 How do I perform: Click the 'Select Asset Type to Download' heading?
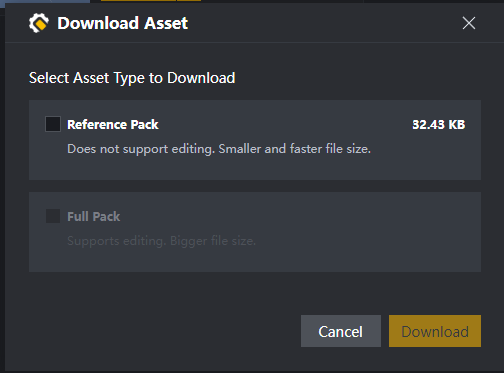pyautogui.click(x=132, y=78)
